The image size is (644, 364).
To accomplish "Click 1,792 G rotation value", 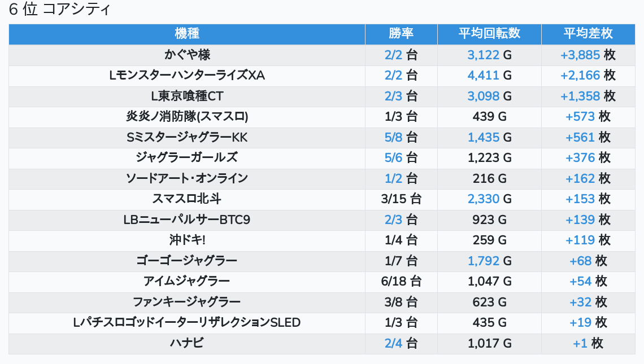I will (489, 261).
